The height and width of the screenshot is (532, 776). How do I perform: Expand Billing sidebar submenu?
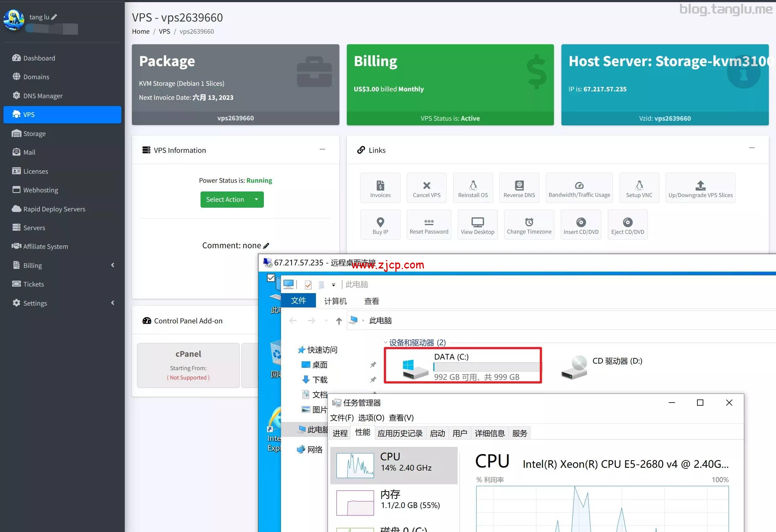[113, 265]
